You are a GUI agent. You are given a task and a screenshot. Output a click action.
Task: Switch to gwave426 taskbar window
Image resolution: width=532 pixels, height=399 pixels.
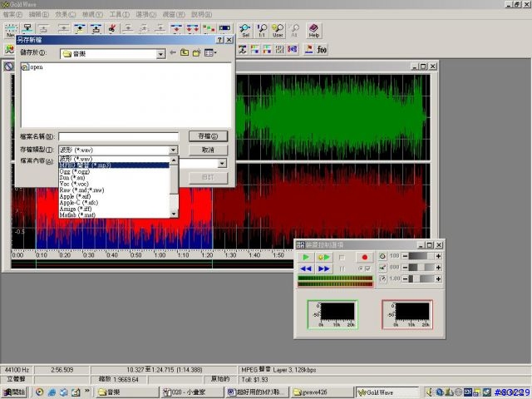click(x=322, y=392)
